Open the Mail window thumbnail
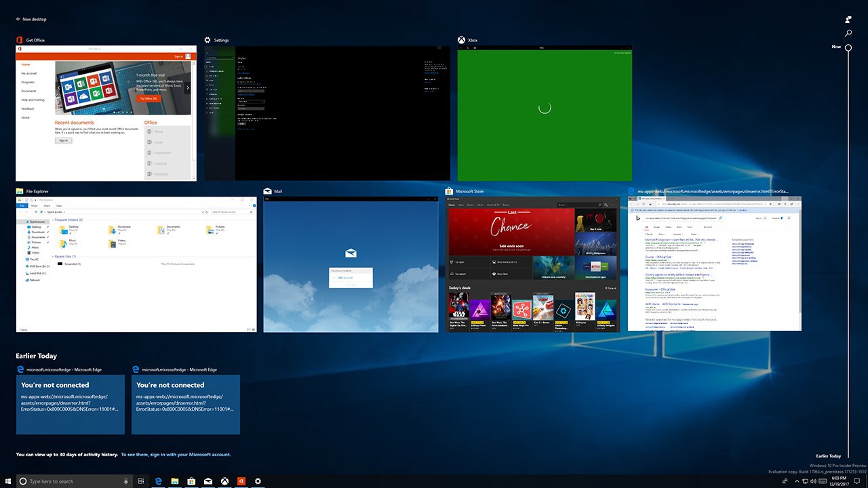 point(351,264)
